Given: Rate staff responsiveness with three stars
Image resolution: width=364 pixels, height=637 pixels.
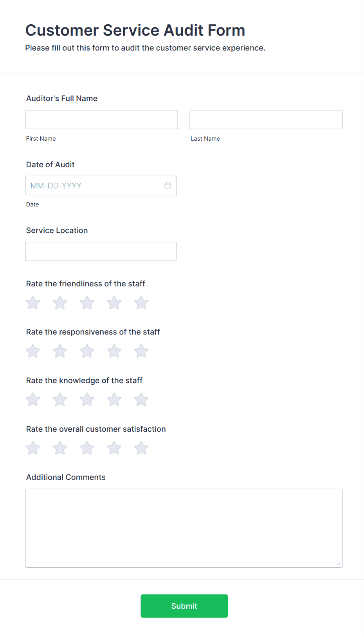Looking at the screenshot, I should click(x=87, y=351).
